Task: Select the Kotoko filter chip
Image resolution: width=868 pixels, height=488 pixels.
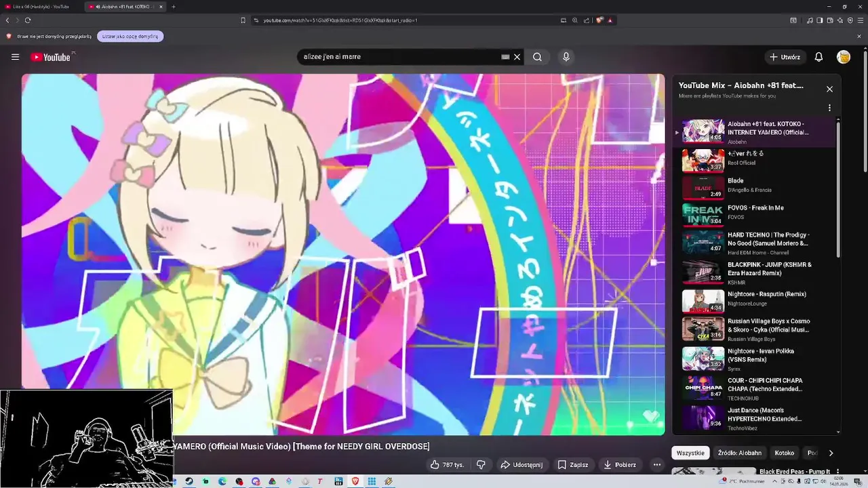Action: coord(785,453)
